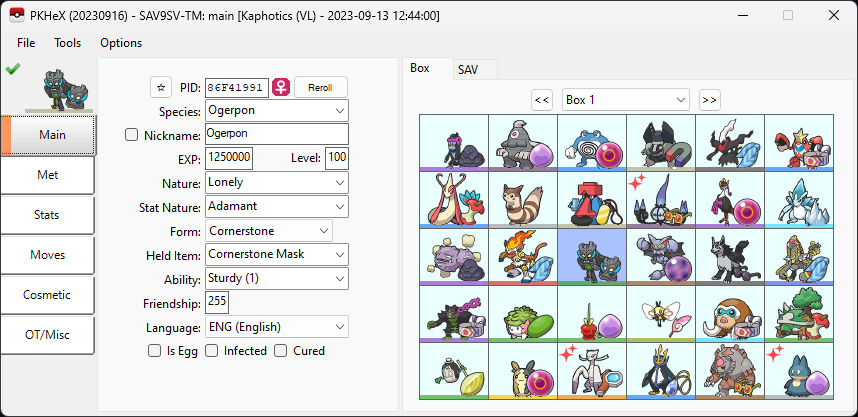Click the female gender symbol icon
The width and height of the screenshot is (858, 417).
pyautogui.click(x=281, y=87)
